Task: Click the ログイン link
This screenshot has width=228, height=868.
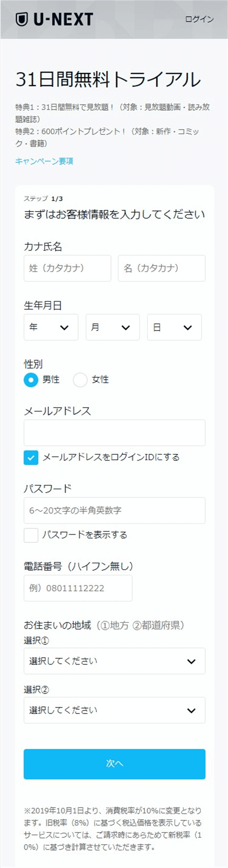Action: click(x=199, y=19)
